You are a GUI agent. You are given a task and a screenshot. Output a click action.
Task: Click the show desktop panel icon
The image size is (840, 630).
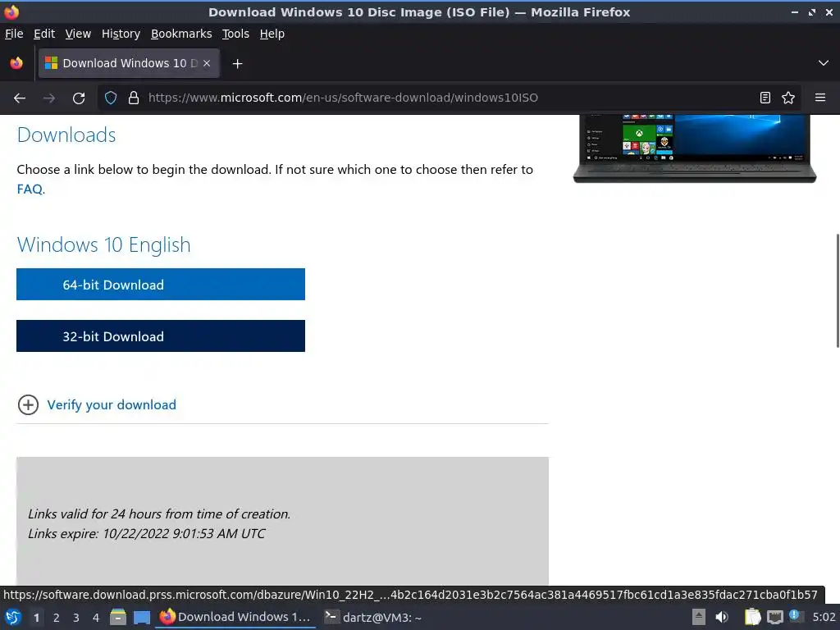click(x=142, y=618)
